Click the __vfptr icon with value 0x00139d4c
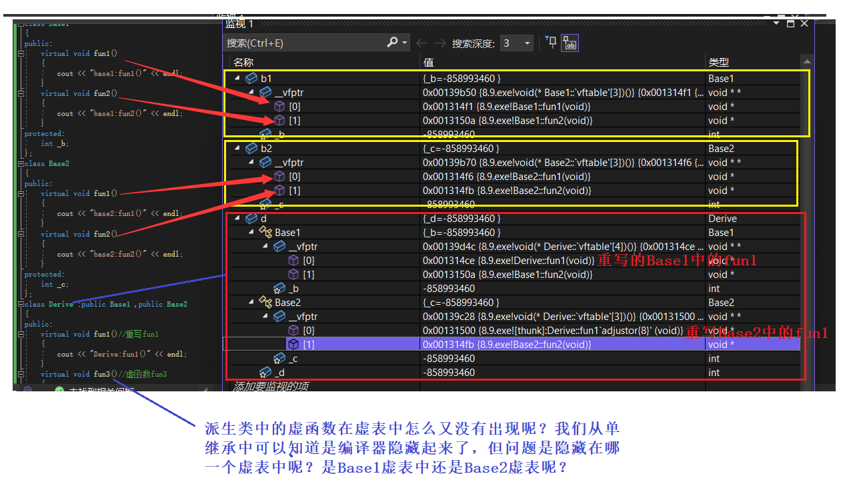Screen dimensions: 857x504 pos(279,247)
